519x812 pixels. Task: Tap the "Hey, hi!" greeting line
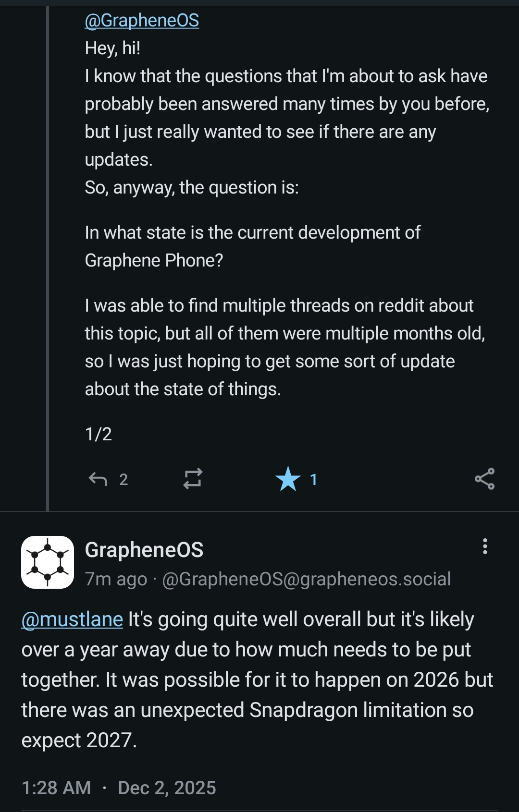(x=112, y=48)
